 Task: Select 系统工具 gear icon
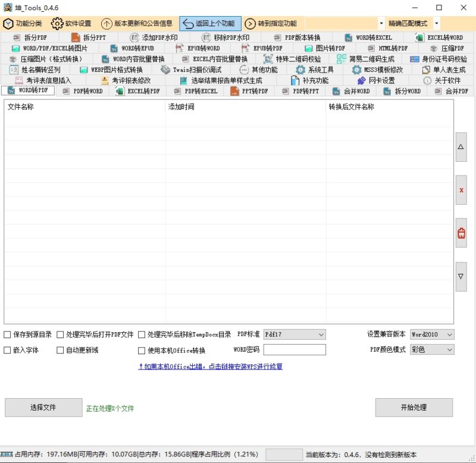(300, 70)
